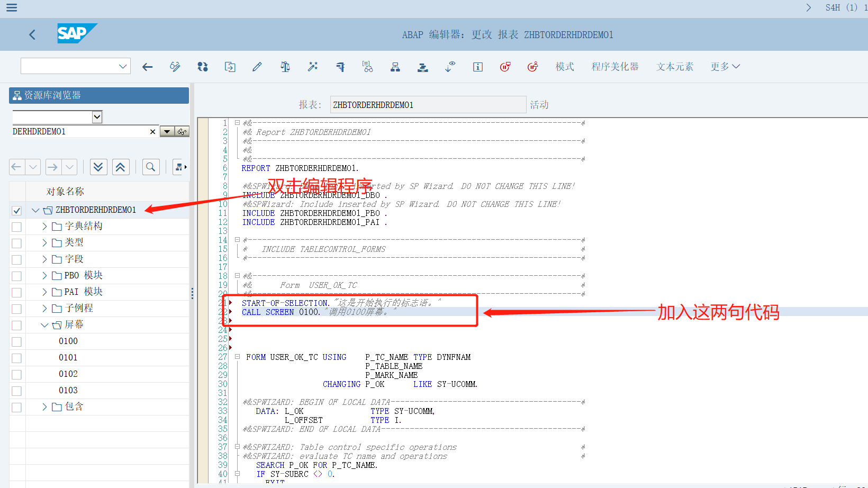Navigate back in repository browser
Viewport: 868px width, 488px height.
coord(16,167)
